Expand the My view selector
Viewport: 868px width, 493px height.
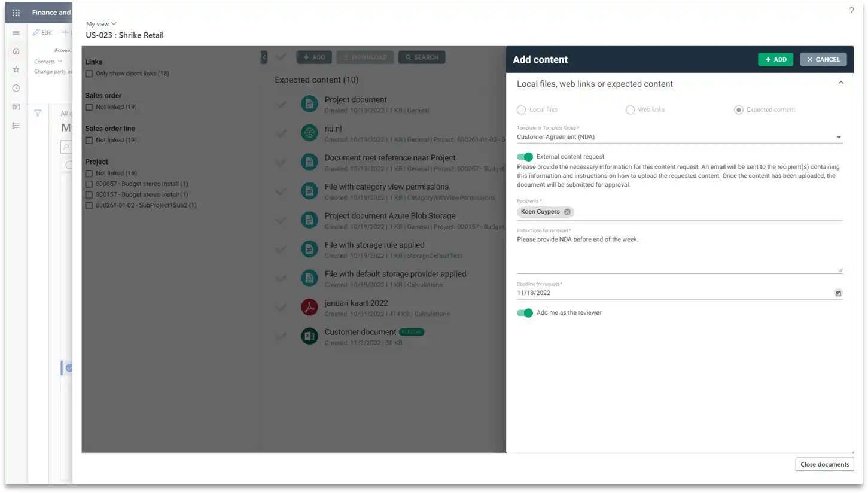point(101,23)
